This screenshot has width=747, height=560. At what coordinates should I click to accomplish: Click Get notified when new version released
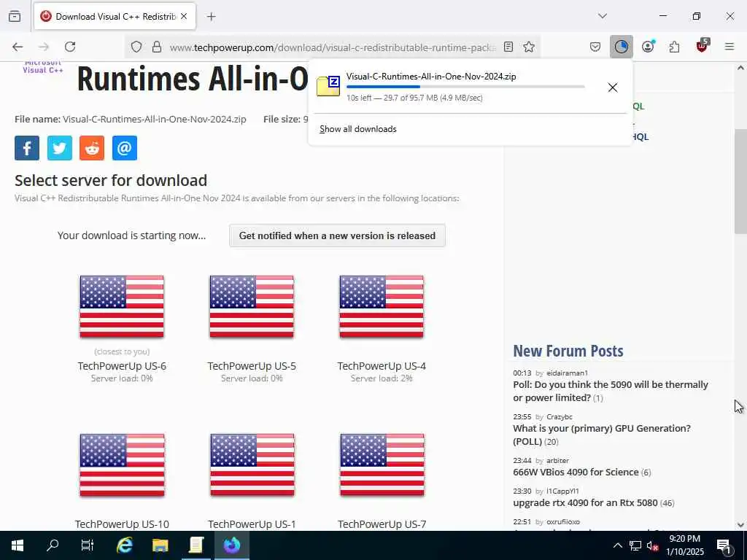(x=337, y=236)
